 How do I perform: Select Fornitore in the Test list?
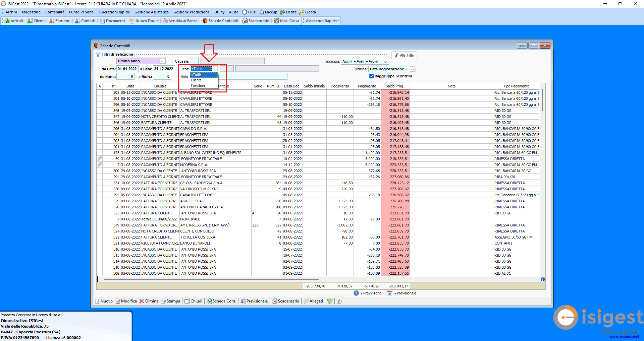tap(204, 86)
